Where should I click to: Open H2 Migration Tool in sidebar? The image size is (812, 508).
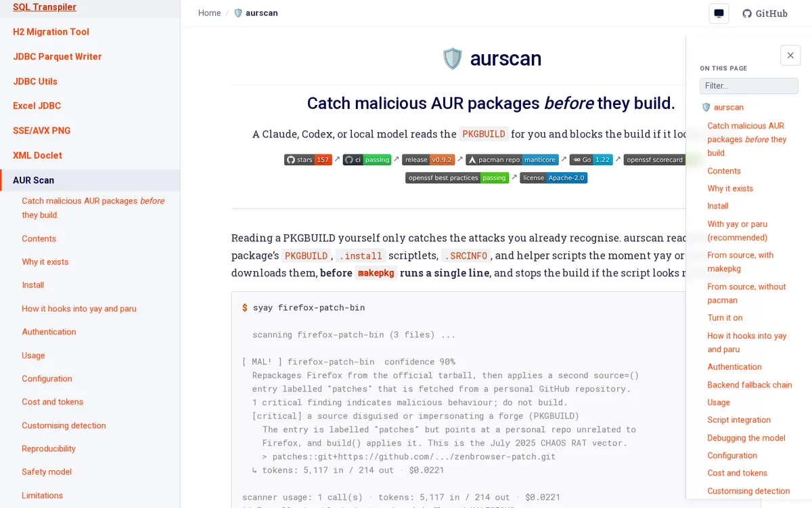click(51, 32)
